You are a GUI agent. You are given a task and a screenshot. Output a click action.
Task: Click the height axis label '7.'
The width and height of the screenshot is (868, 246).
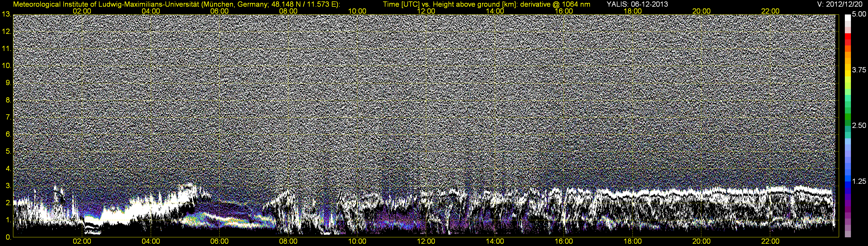[8, 117]
